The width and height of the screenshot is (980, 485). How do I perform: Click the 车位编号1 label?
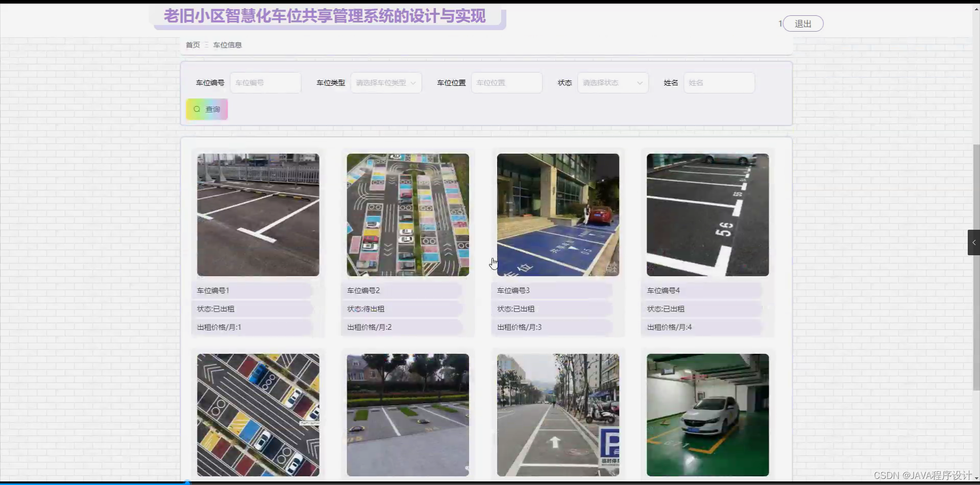click(213, 290)
